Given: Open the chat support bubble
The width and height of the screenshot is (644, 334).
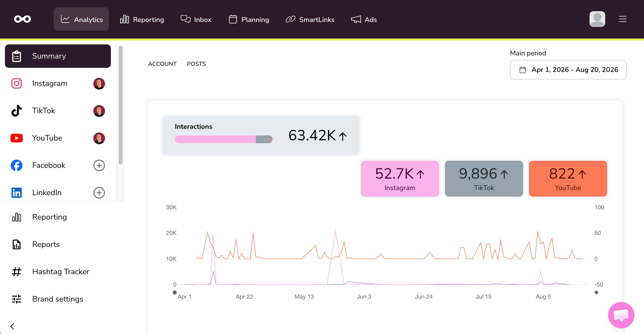Looking at the screenshot, I should (x=621, y=315).
